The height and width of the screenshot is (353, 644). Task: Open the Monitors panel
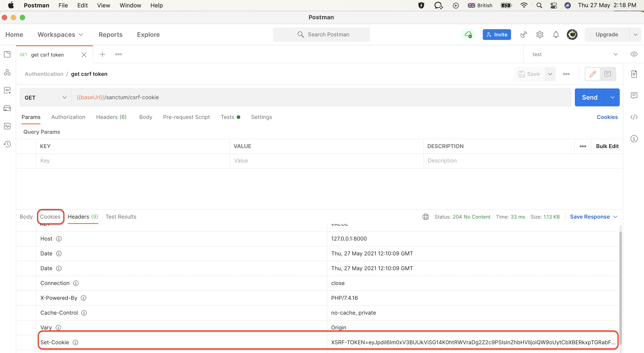tap(7, 126)
